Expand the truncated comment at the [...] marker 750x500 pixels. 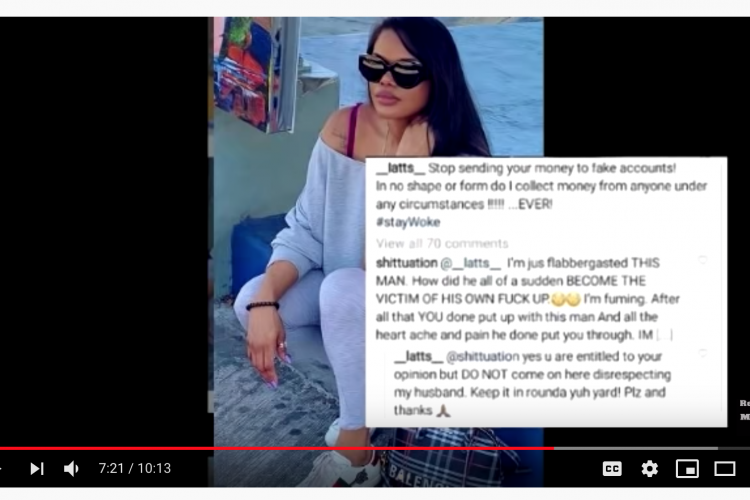(x=664, y=335)
